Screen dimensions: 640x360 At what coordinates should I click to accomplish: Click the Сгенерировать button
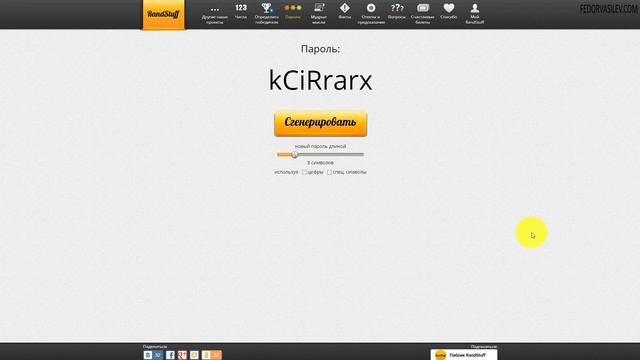320,123
